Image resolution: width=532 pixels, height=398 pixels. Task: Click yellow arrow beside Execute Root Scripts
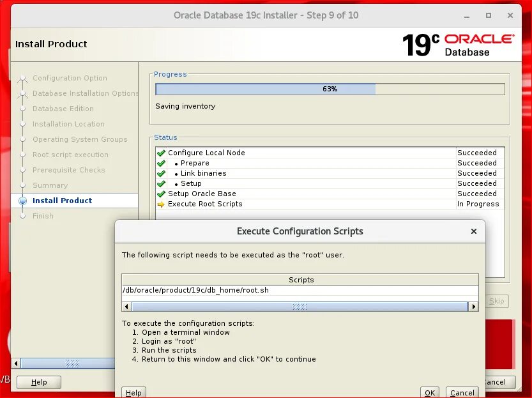(161, 204)
